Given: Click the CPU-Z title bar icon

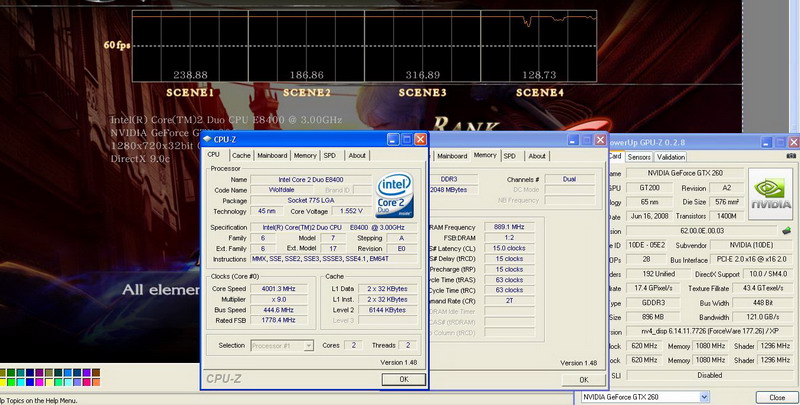Looking at the screenshot, I should [207, 139].
